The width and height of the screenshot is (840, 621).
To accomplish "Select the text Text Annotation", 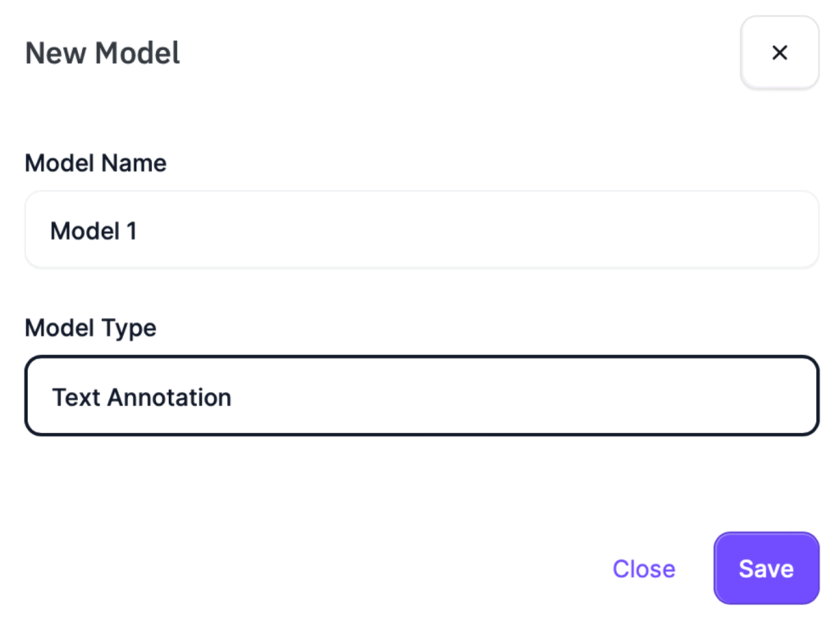I will click(141, 397).
